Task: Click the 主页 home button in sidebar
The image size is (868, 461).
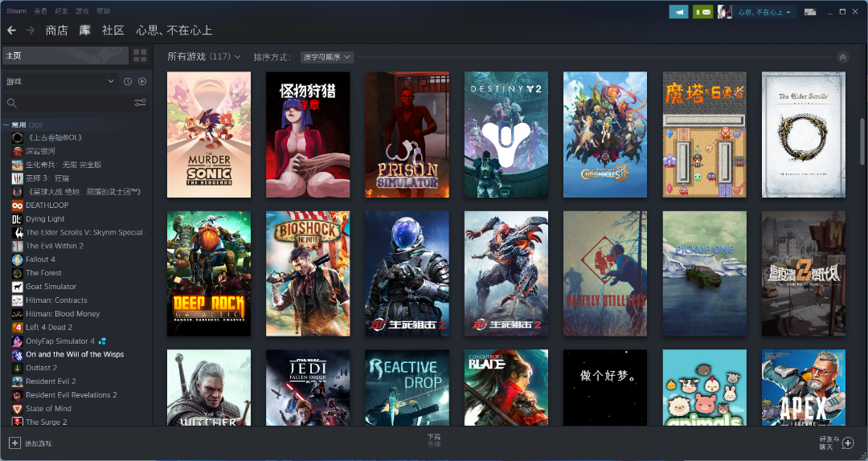Action: pyautogui.click(x=65, y=55)
